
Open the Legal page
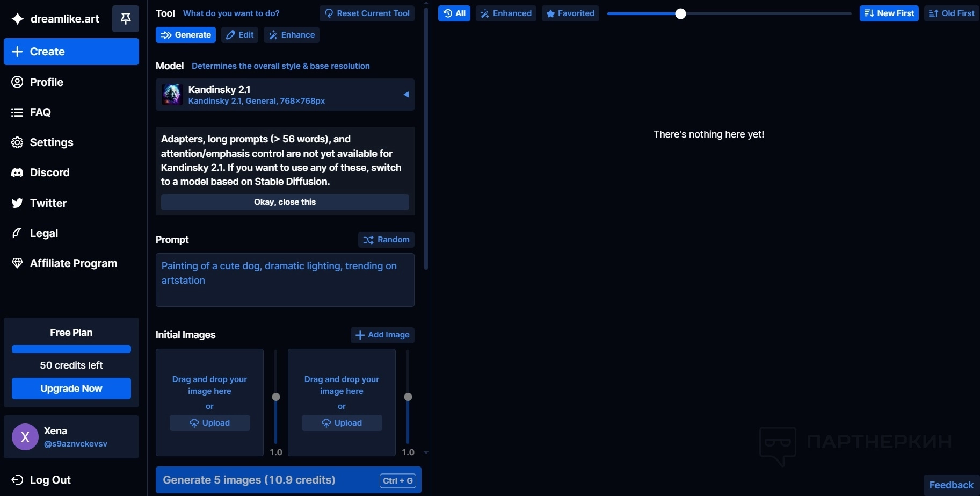click(71, 233)
